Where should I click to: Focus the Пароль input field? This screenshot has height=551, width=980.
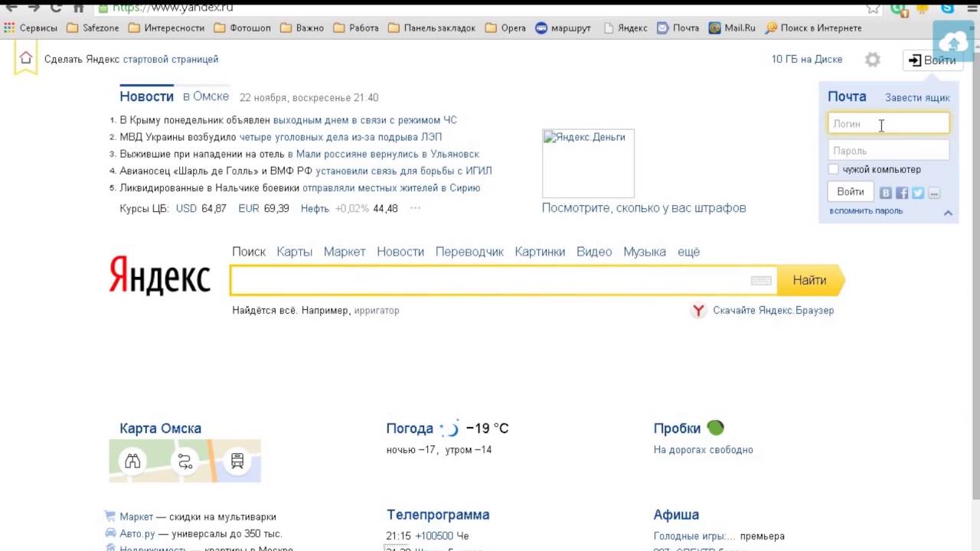pos(888,151)
